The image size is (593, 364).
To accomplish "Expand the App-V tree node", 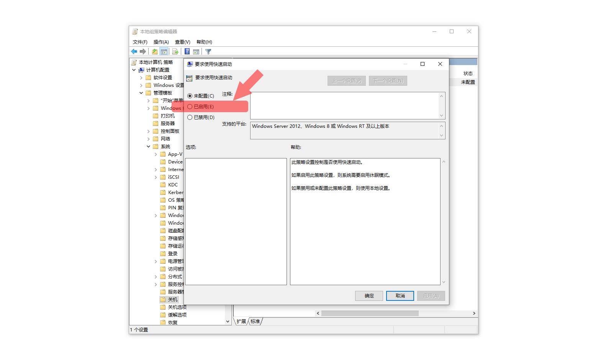I will click(x=156, y=154).
